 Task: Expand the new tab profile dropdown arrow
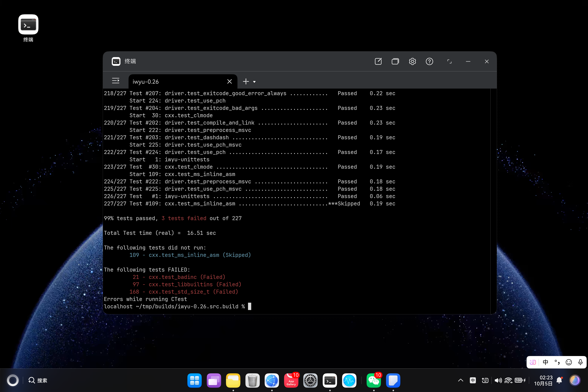click(254, 82)
